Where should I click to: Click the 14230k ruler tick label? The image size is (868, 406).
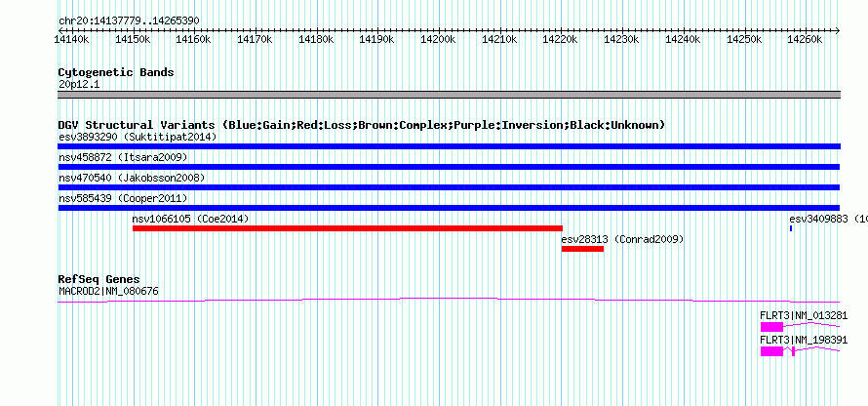[x=621, y=39]
